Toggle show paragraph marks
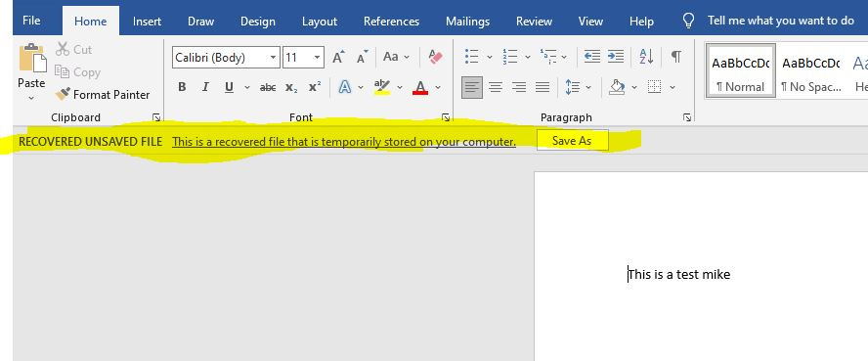The height and width of the screenshot is (361, 868). click(675, 57)
